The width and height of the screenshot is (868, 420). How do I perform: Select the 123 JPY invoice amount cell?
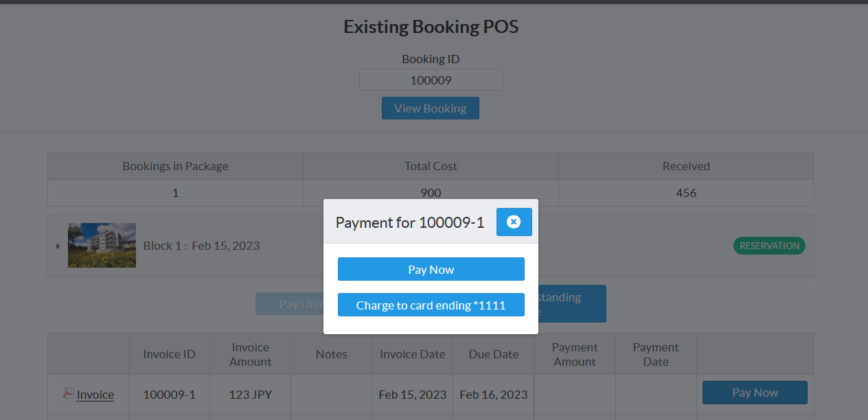pyautogui.click(x=250, y=395)
